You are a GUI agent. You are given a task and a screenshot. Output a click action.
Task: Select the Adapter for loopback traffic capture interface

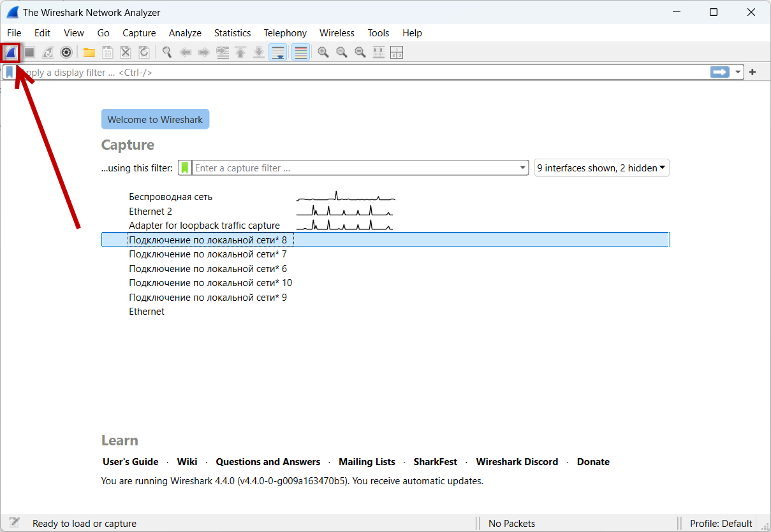click(x=204, y=226)
